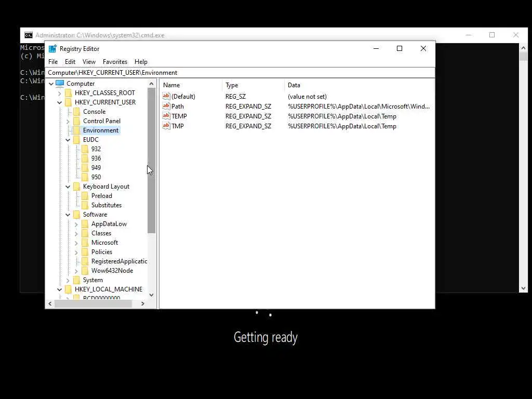The image size is (532, 399).
Task: Click the tree horizontal scrollbar thumb
Action: (94, 303)
